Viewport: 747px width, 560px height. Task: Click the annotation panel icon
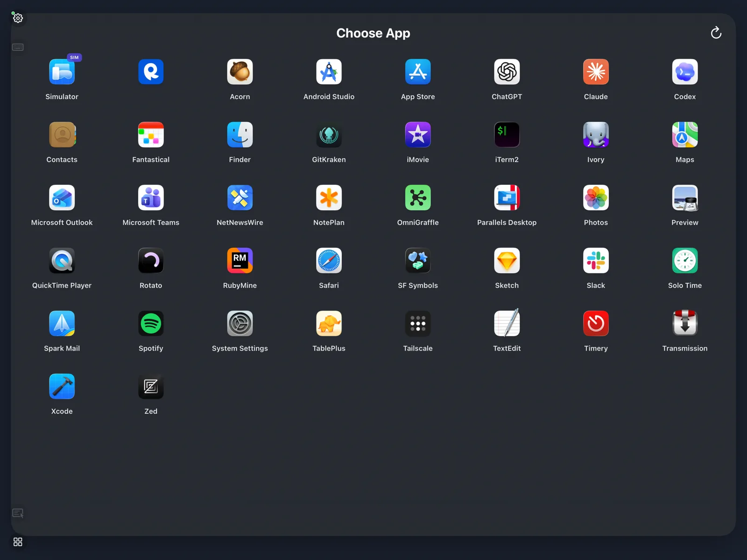pos(18,513)
